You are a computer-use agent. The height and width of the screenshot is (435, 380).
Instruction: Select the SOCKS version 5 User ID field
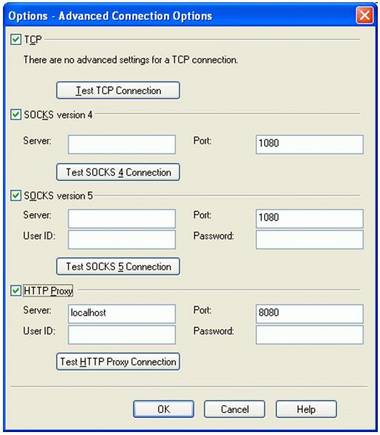coord(122,239)
